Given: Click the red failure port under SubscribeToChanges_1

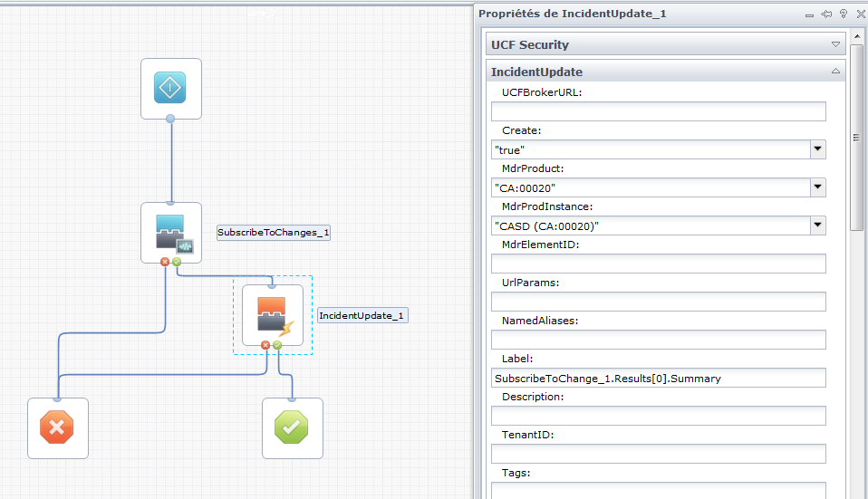Looking at the screenshot, I should pyautogui.click(x=165, y=262).
